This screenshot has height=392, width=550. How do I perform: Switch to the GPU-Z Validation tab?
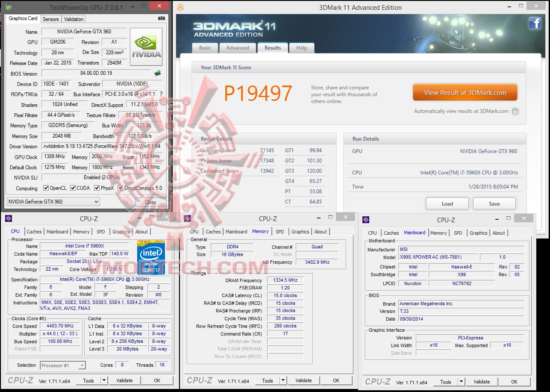point(74,19)
